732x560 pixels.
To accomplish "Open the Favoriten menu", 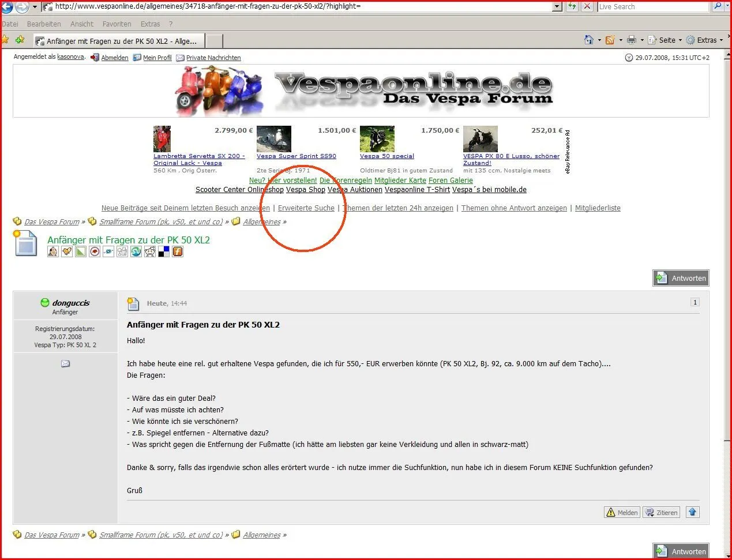I will pos(117,24).
